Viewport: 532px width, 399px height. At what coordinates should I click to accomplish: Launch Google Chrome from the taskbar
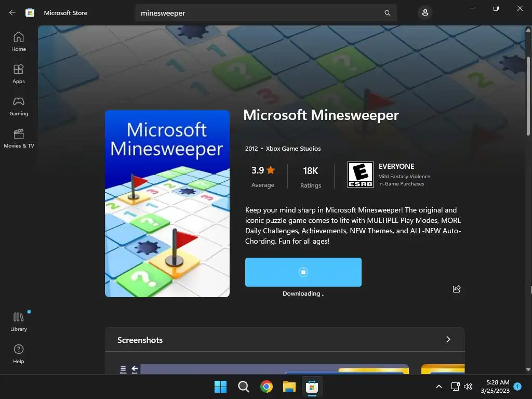pos(267,387)
